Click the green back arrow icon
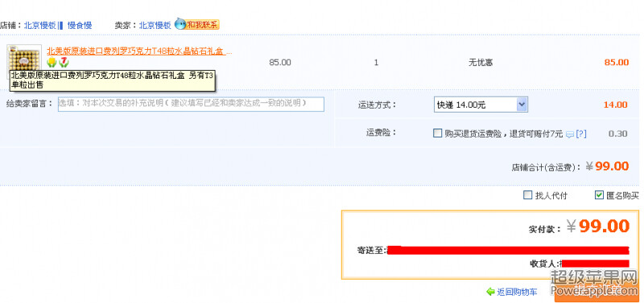644x303 pixels. point(490,292)
